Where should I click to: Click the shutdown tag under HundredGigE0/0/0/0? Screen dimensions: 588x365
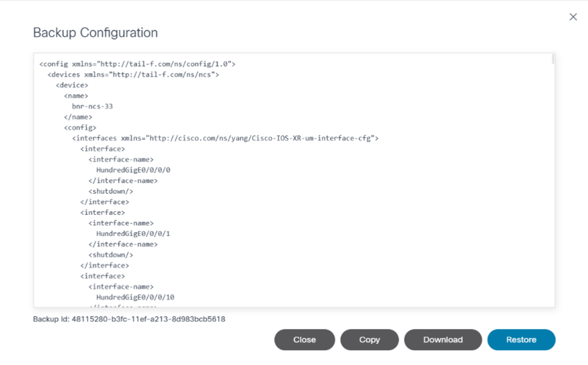111,191
